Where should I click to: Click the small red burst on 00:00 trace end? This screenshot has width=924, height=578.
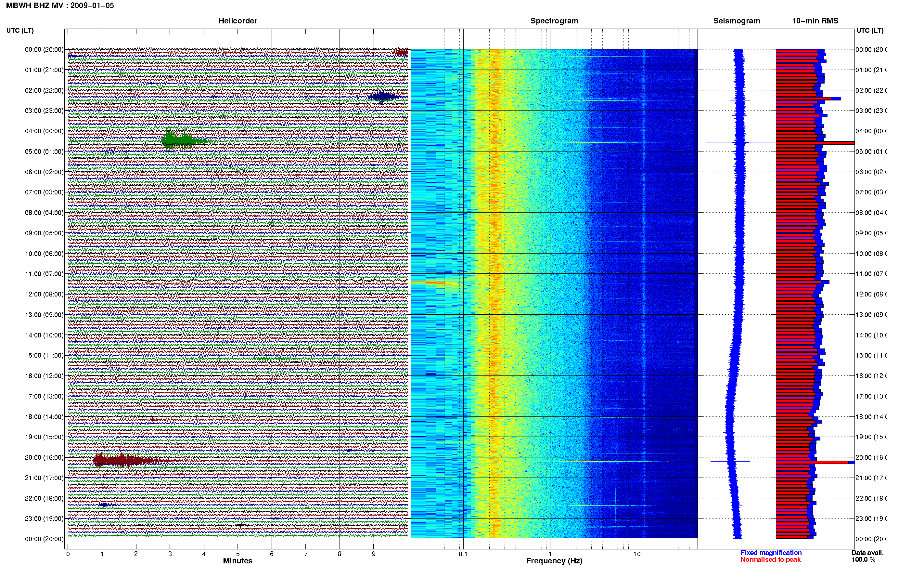pyautogui.click(x=401, y=52)
